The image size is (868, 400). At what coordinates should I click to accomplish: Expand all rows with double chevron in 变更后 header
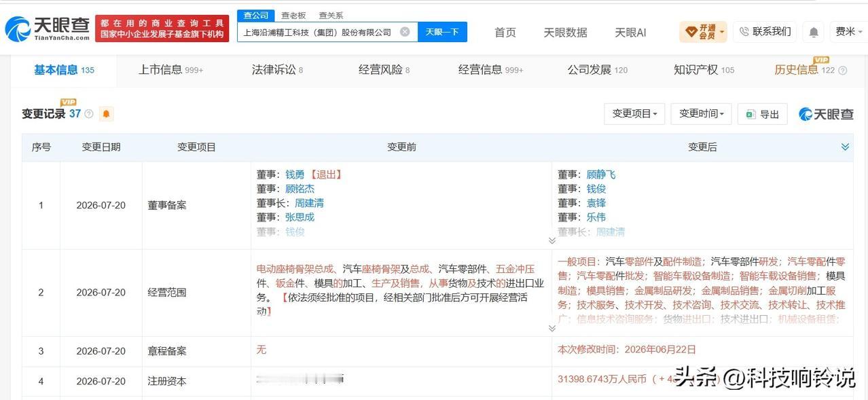tap(845, 147)
